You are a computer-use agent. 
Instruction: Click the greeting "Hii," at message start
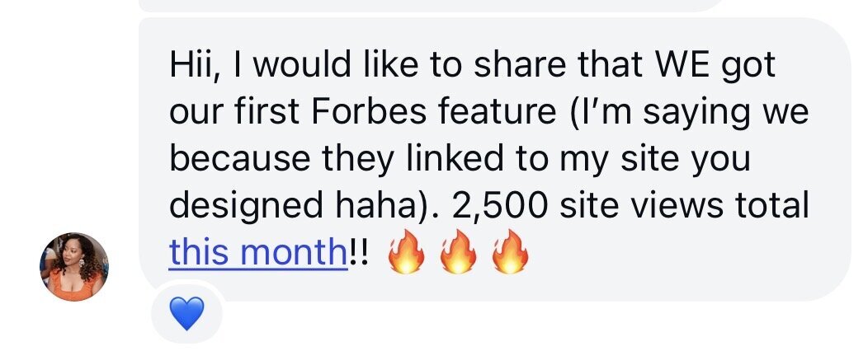click(x=191, y=65)
